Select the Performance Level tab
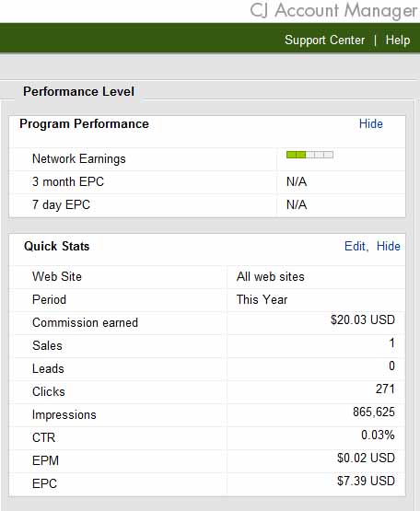 [x=78, y=91]
